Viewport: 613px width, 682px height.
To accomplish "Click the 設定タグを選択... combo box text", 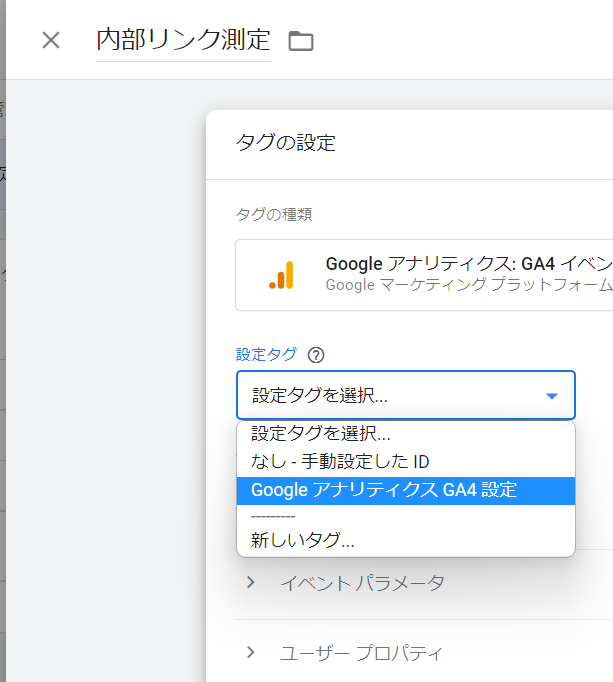I will pos(320,395).
